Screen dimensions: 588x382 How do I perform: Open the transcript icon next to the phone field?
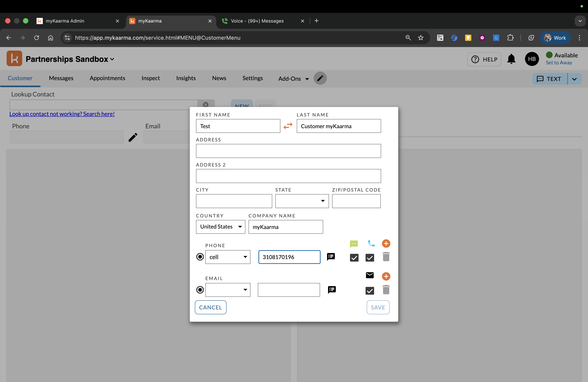[x=331, y=257]
